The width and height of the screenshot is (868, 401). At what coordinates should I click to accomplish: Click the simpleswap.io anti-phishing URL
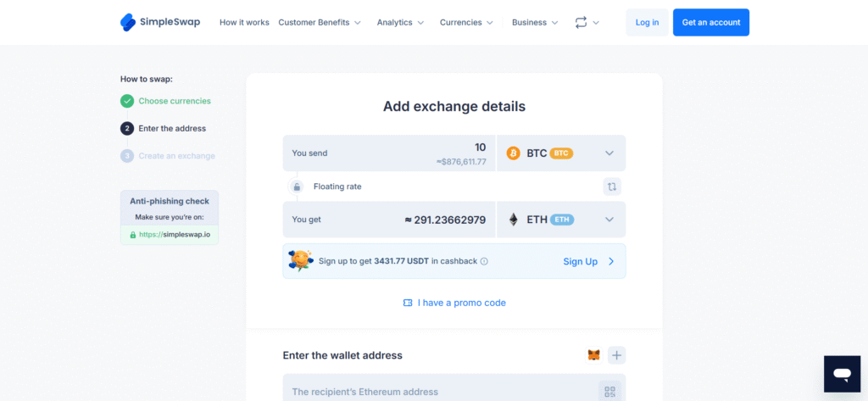(x=175, y=235)
